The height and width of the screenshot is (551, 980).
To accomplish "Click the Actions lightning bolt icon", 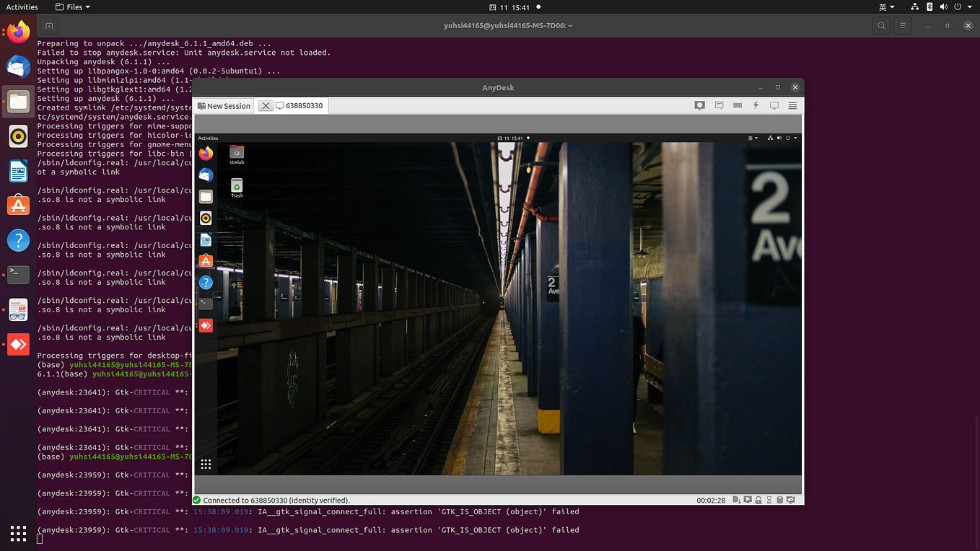I will [756, 105].
